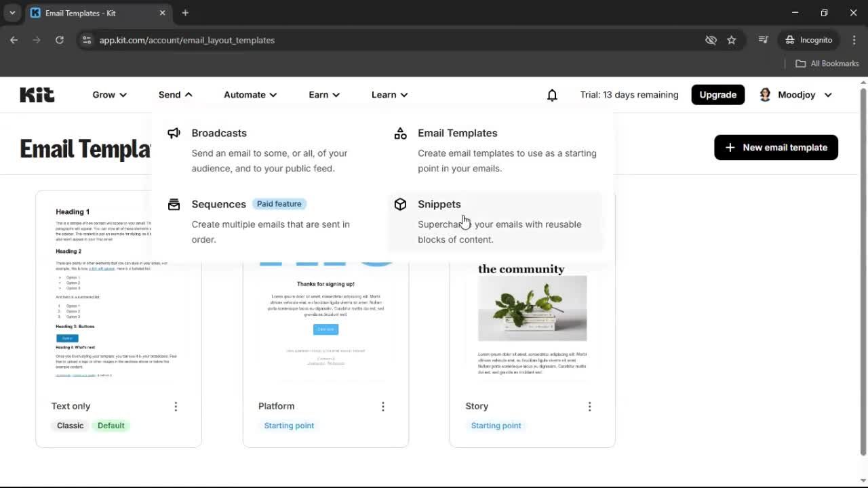Click the Upgrade button

(717, 95)
